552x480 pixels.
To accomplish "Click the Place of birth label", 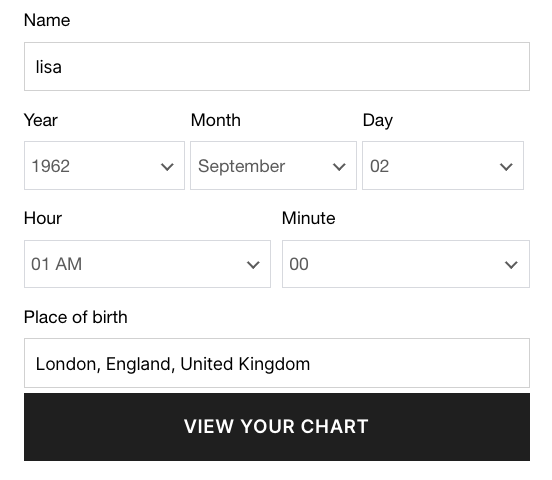I will [x=75, y=317].
